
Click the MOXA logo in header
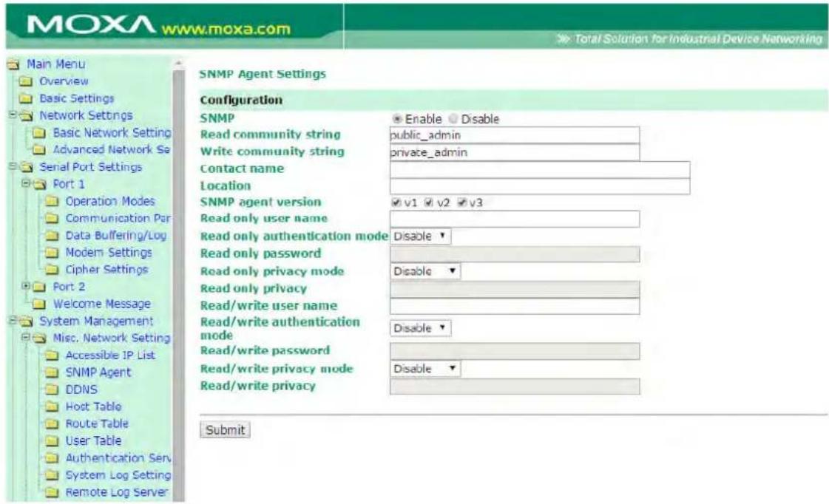click(90, 25)
